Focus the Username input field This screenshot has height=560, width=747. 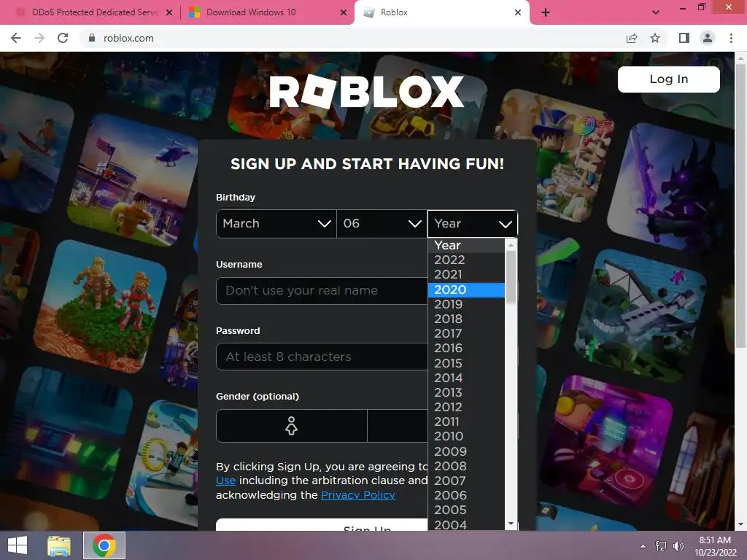point(322,290)
